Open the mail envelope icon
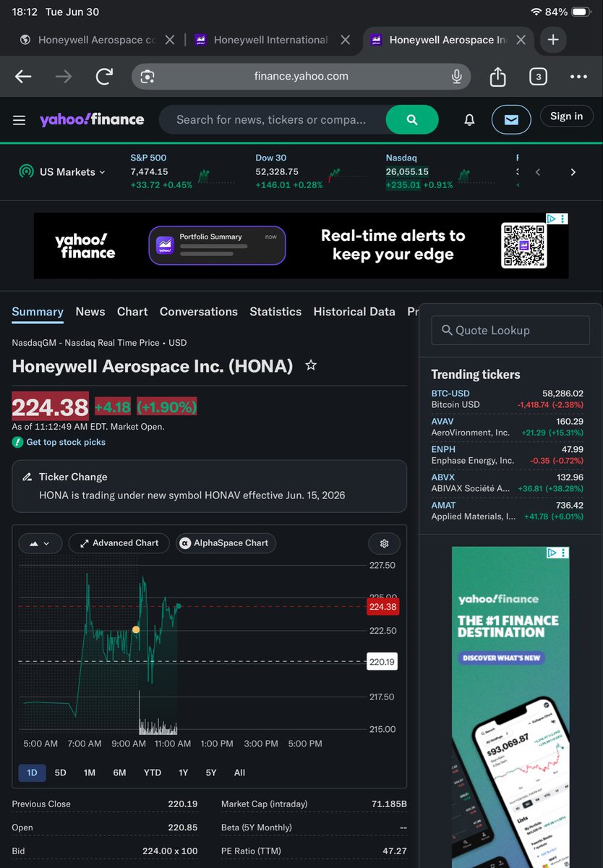This screenshot has height=868, width=603. (511, 120)
